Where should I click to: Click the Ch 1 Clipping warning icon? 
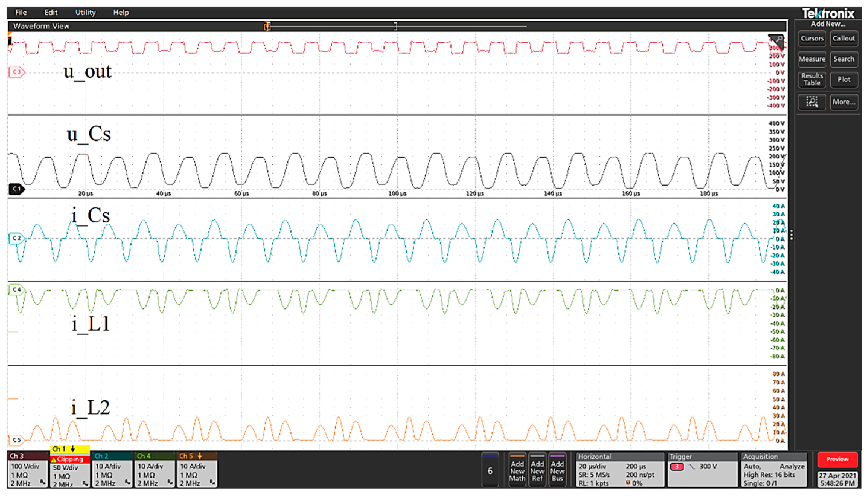click(54, 460)
